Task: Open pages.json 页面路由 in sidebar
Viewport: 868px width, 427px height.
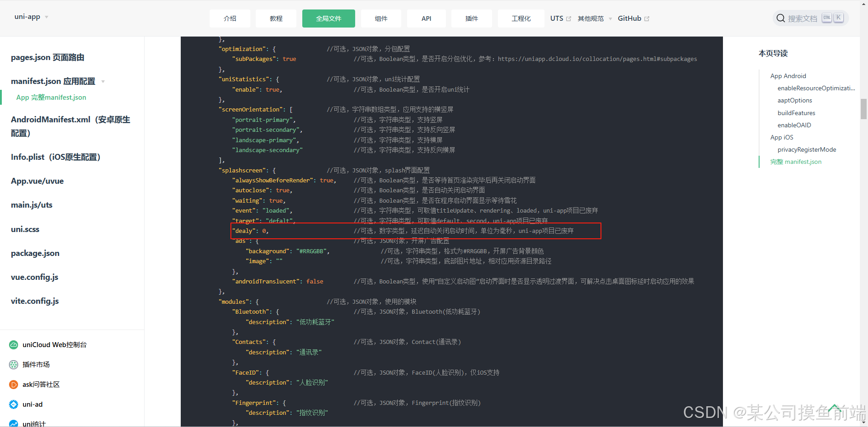Action: (47, 57)
